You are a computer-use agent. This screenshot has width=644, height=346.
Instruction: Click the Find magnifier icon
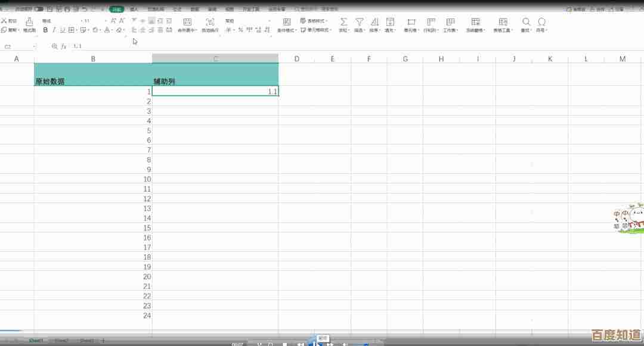point(526,22)
